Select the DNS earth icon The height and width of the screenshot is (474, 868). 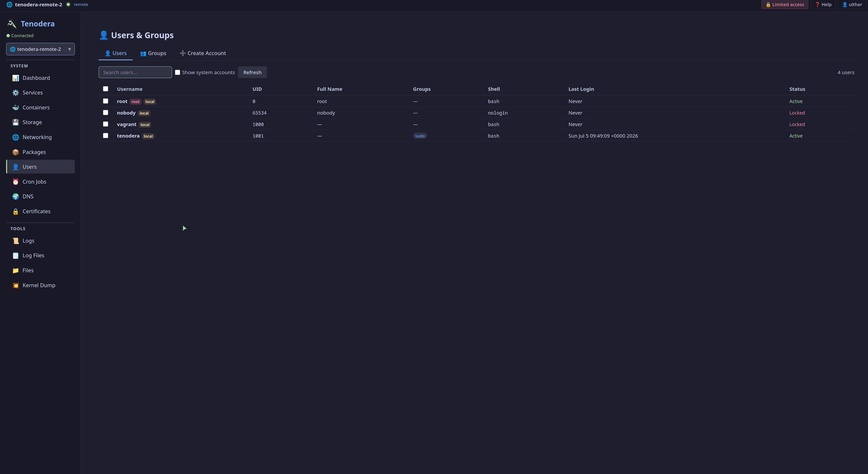15,197
